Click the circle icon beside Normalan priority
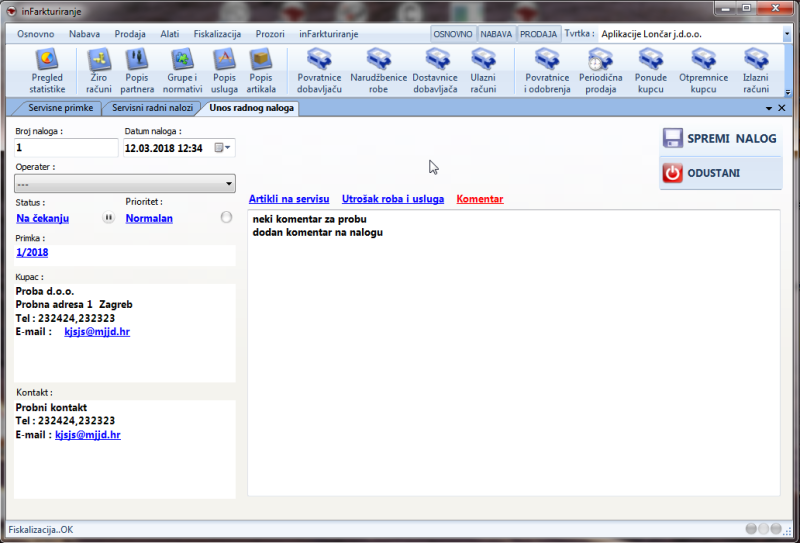Image resolution: width=800 pixels, height=543 pixels. coord(226,217)
